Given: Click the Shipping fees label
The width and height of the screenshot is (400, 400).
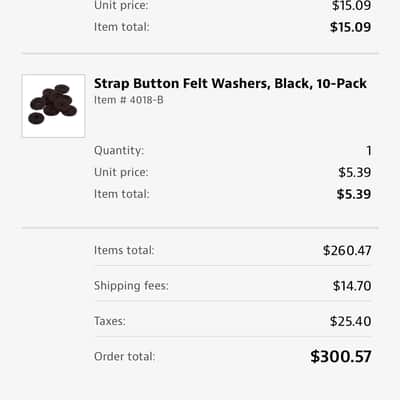Looking at the screenshot, I should click(x=131, y=286).
